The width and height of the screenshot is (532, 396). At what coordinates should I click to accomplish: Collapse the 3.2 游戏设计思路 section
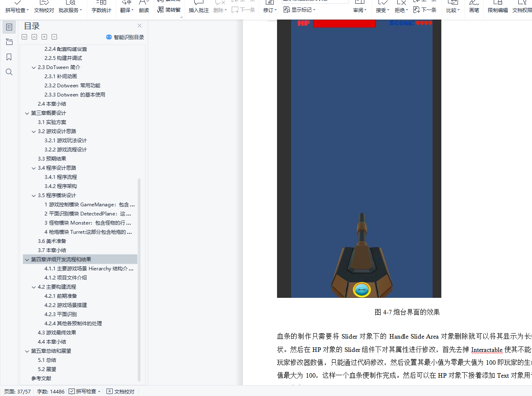[34, 131]
